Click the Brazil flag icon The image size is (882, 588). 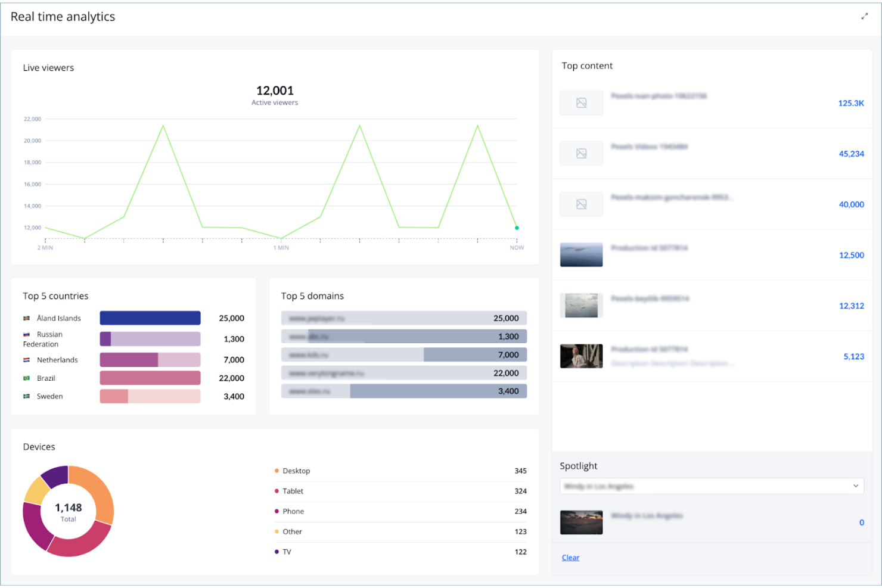(x=26, y=378)
